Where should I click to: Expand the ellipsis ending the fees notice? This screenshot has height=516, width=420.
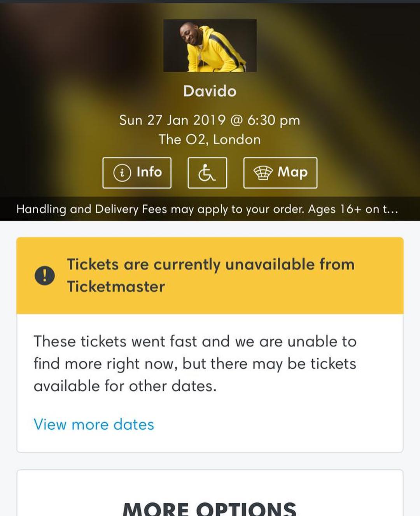pos(391,210)
